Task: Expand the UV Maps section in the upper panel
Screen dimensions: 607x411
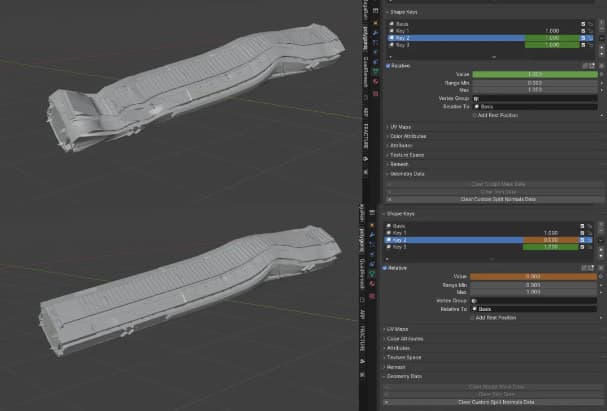Action: (x=400, y=126)
